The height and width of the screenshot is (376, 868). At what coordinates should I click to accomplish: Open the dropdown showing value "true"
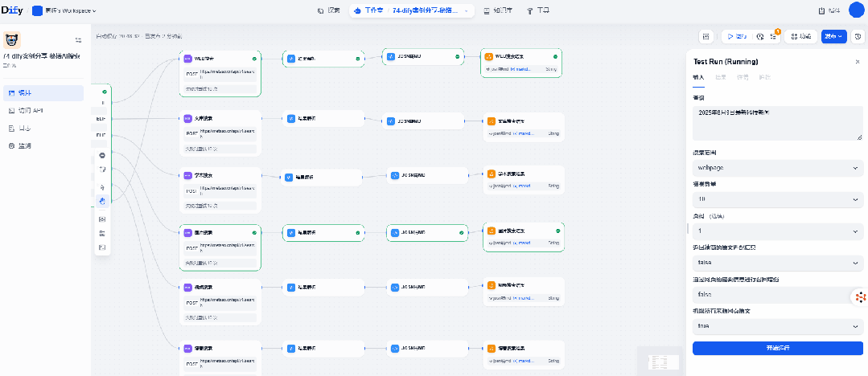(777, 326)
